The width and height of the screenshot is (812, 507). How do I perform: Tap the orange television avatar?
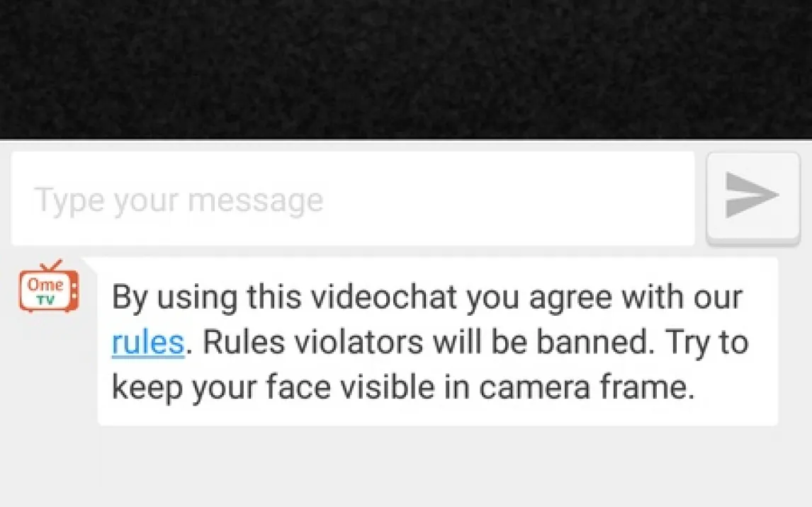[48, 290]
